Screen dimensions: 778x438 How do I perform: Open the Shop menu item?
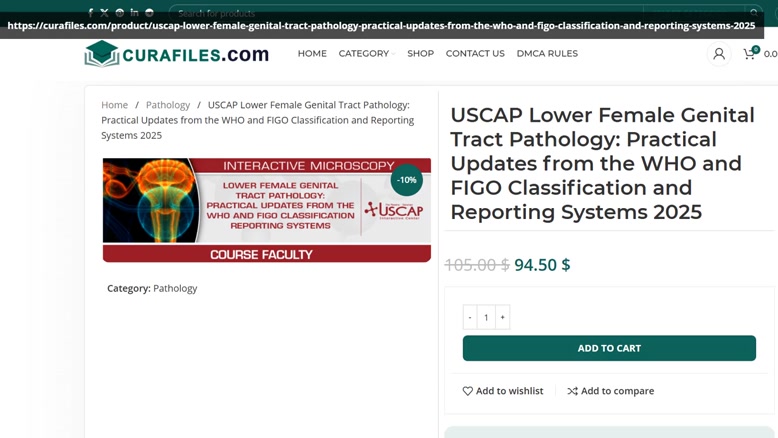[420, 54]
